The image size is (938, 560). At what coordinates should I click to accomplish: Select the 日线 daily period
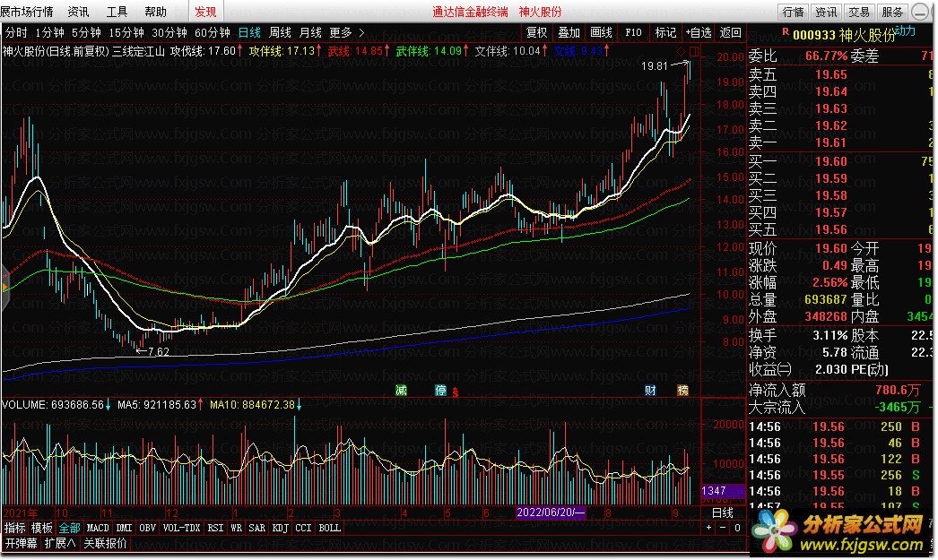[249, 32]
